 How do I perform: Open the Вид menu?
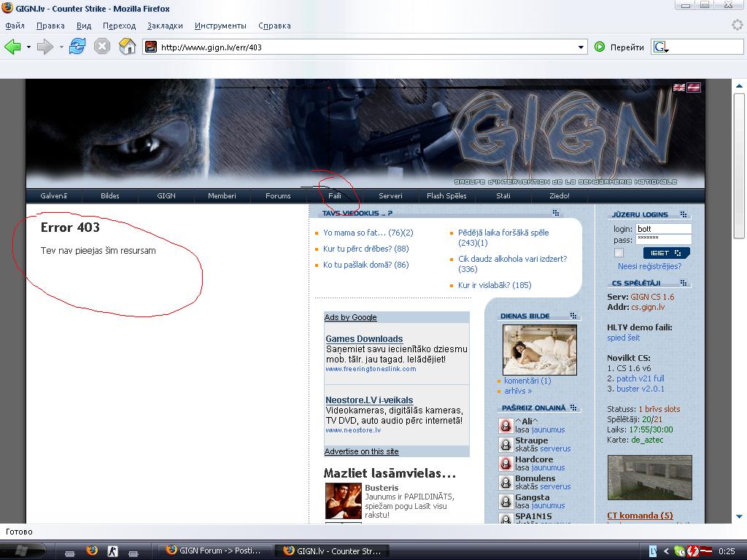(x=84, y=26)
